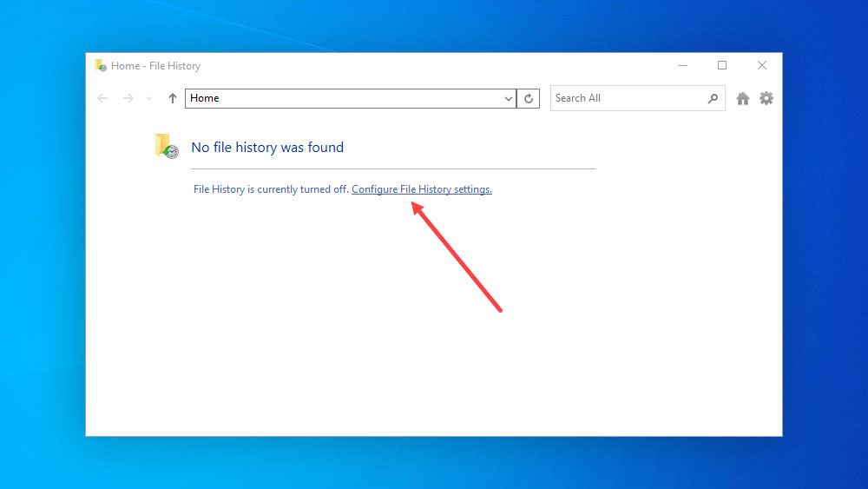Image resolution: width=868 pixels, height=489 pixels.
Task: Click the File History folder-clock icon
Action: click(x=167, y=146)
